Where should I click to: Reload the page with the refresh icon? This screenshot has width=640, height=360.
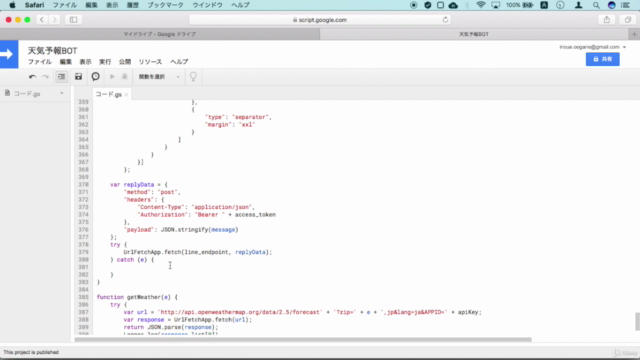445,20
